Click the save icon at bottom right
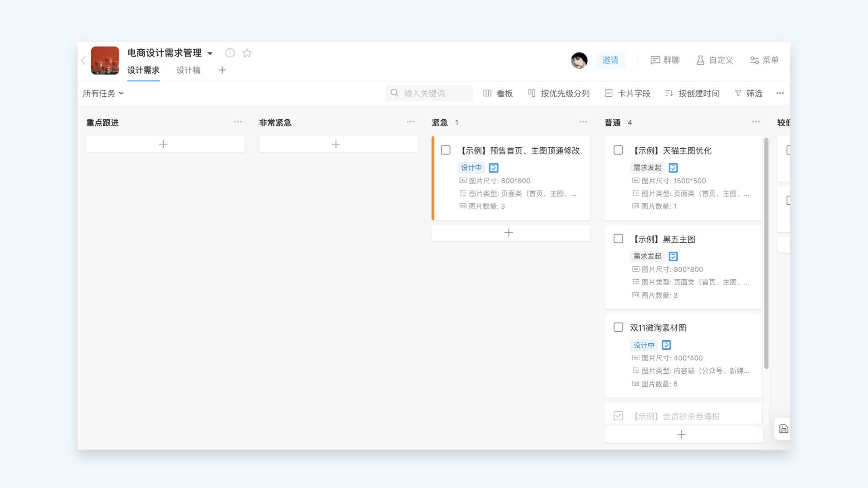Viewport: 868px width, 488px height. (783, 429)
